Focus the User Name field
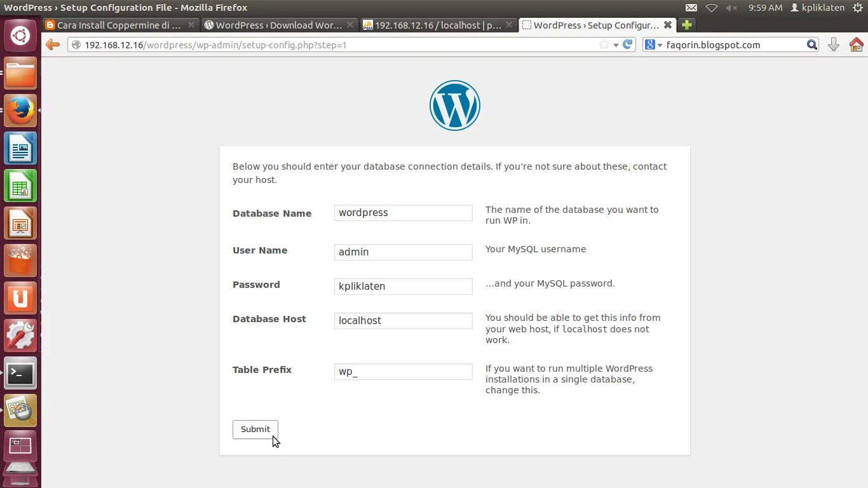Image resolution: width=868 pixels, height=488 pixels. 403,252
